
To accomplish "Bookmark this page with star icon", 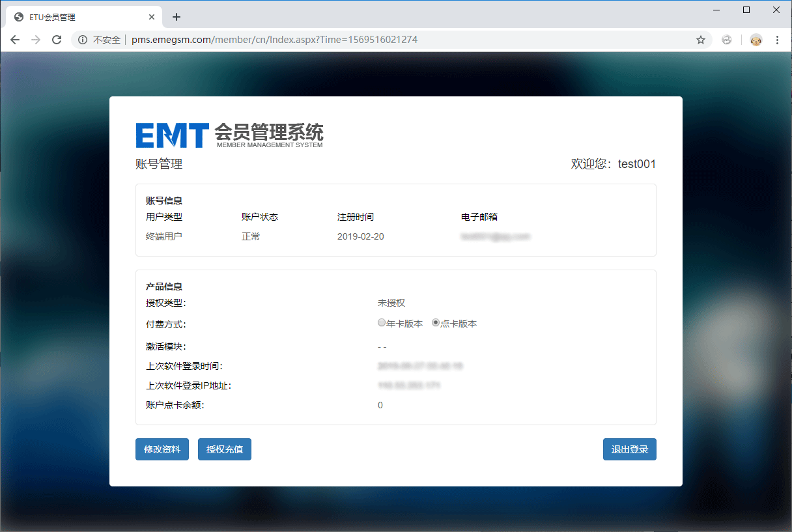I will 701,40.
